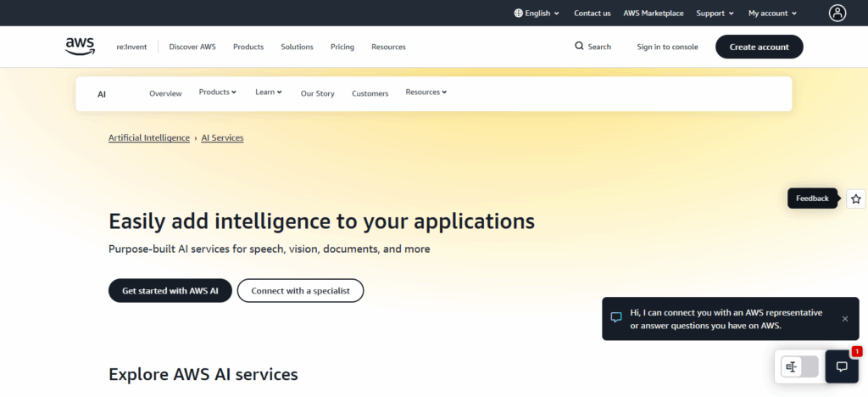Click the red notification badge on chat
The image size is (868, 397).
coord(857,351)
